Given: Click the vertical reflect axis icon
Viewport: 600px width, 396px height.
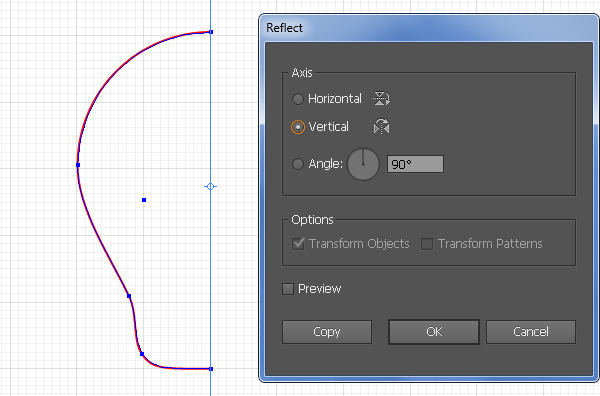Looking at the screenshot, I should coord(381,127).
